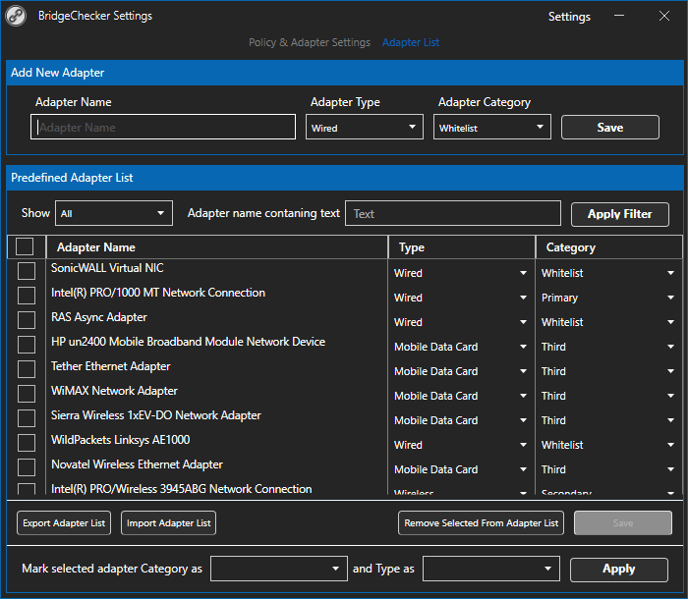Open the Adapter List tab
Viewport: 688px width, 599px height.
pyautogui.click(x=410, y=43)
